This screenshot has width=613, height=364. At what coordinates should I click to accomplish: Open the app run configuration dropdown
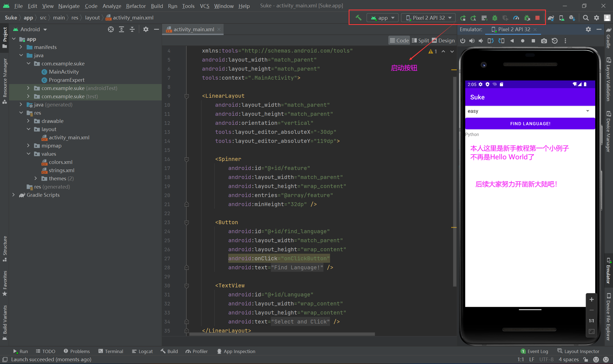[x=382, y=18]
